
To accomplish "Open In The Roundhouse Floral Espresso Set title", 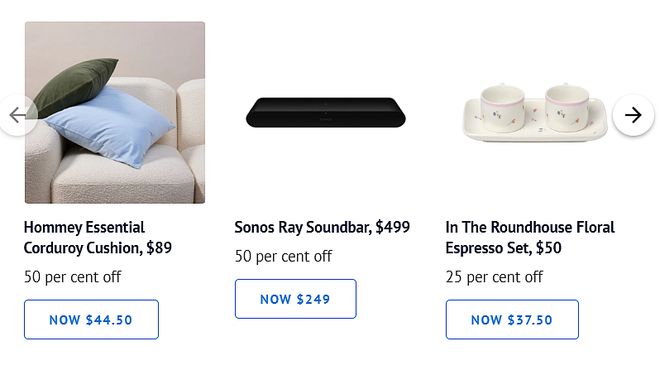I will (x=530, y=237).
